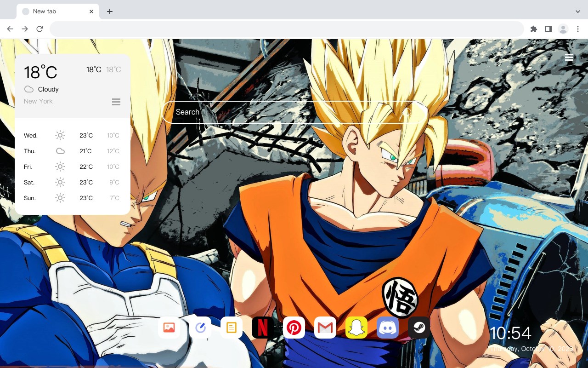Click the Cloudy weather condition icon
The image size is (588, 368).
click(x=29, y=89)
